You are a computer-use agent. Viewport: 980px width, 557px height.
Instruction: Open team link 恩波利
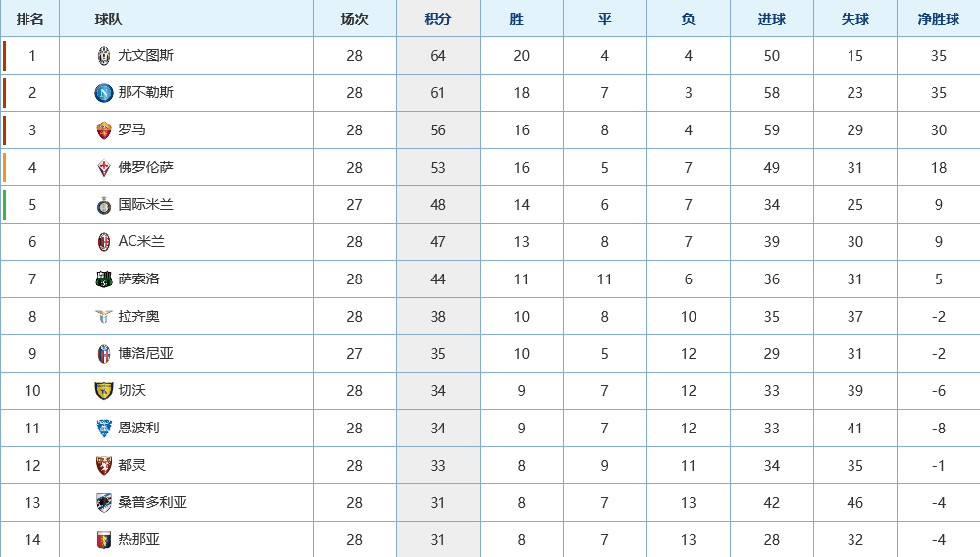click(x=138, y=428)
